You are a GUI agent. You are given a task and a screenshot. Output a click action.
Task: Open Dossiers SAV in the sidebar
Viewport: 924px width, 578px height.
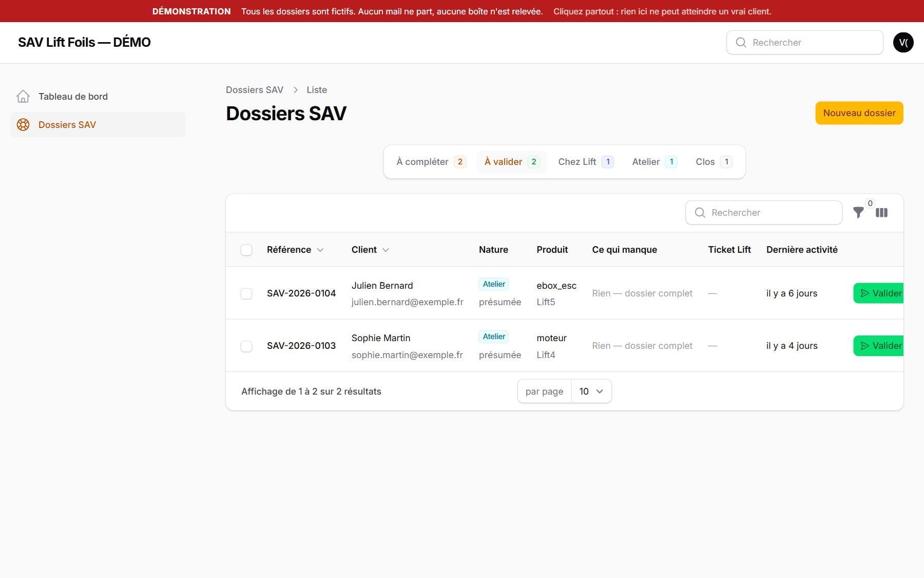point(98,125)
